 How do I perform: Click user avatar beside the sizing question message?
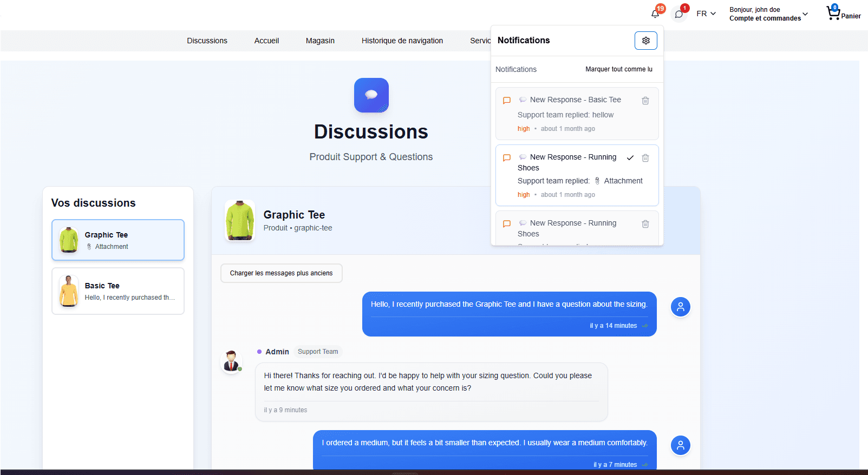coord(680,307)
